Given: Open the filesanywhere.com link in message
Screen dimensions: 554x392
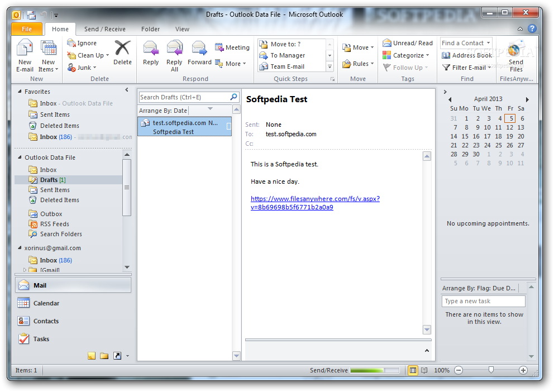Looking at the screenshot, I should (315, 203).
